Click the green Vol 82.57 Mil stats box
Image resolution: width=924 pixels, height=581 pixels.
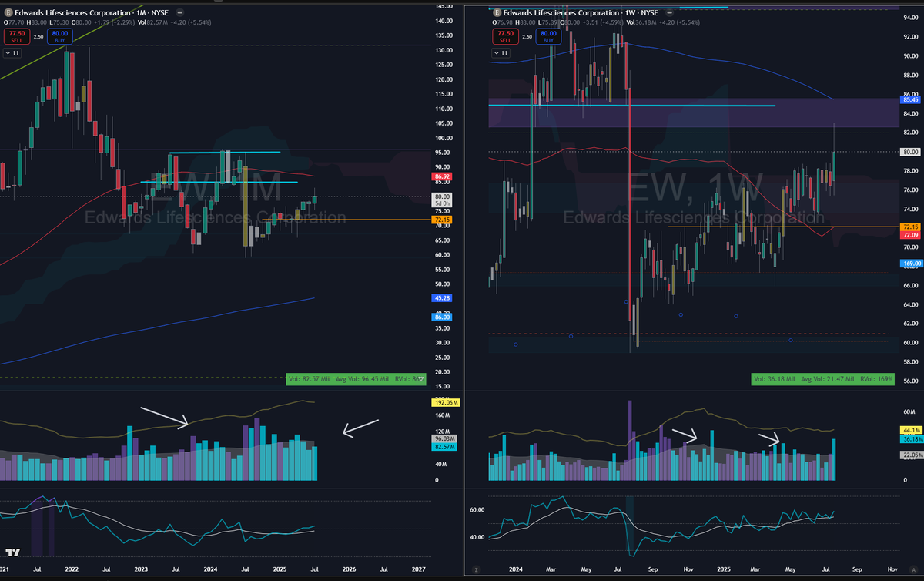click(356, 379)
